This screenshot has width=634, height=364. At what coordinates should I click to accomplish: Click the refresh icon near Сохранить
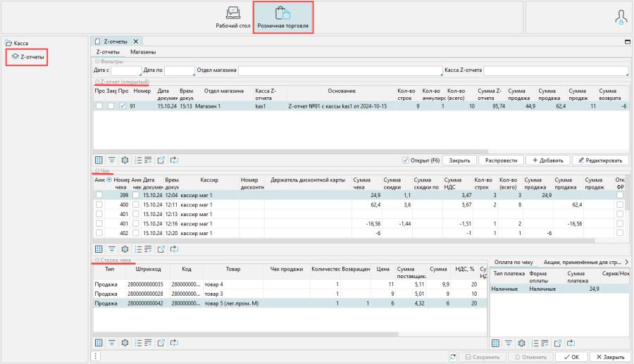[452, 357]
